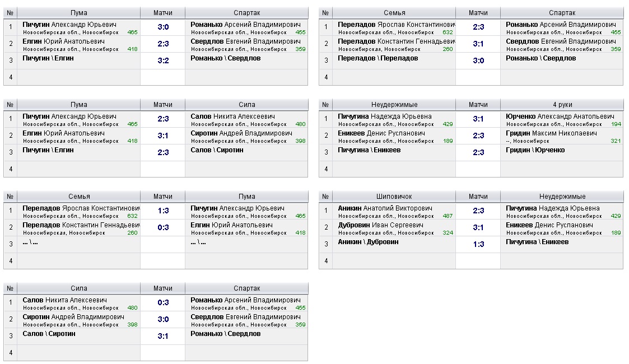Click Дубровин's rating value 324

point(448,233)
